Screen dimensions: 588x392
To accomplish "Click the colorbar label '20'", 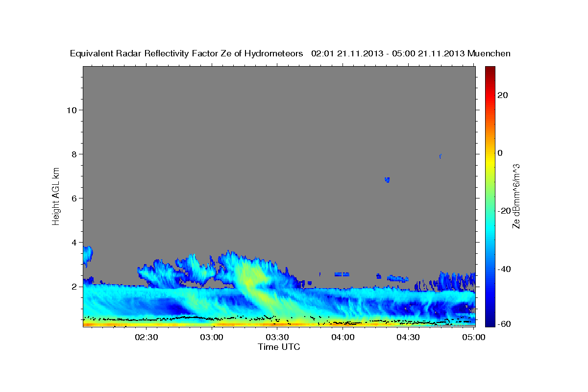I will point(502,95).
